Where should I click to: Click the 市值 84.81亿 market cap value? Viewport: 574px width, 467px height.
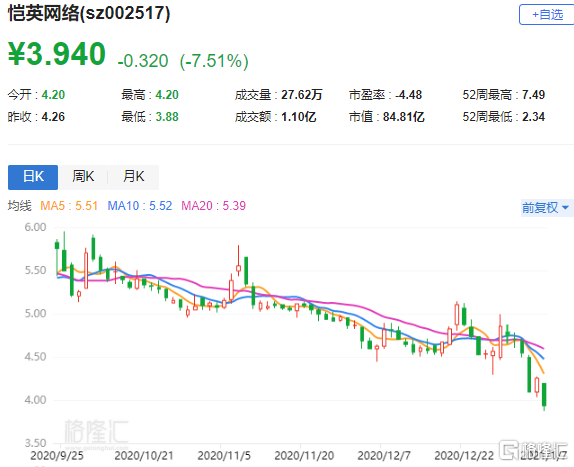(x=403, y=117)
